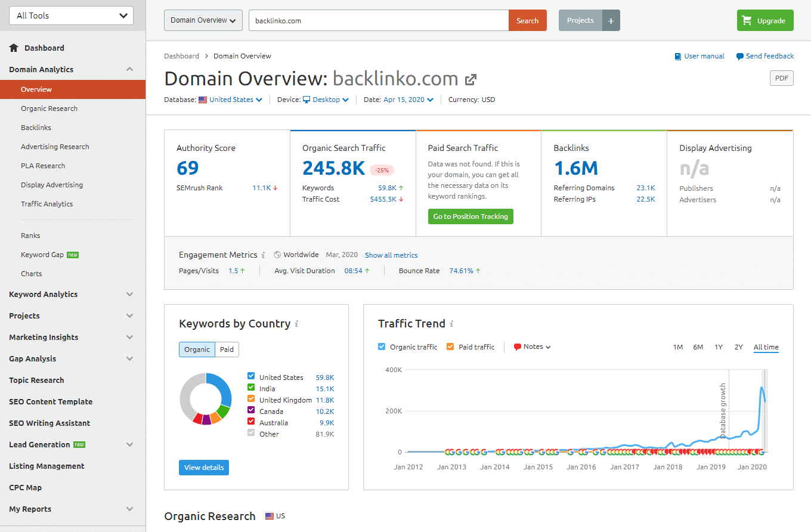
Task: Click the Go to Position Tracking button
Action: [470, 216]
